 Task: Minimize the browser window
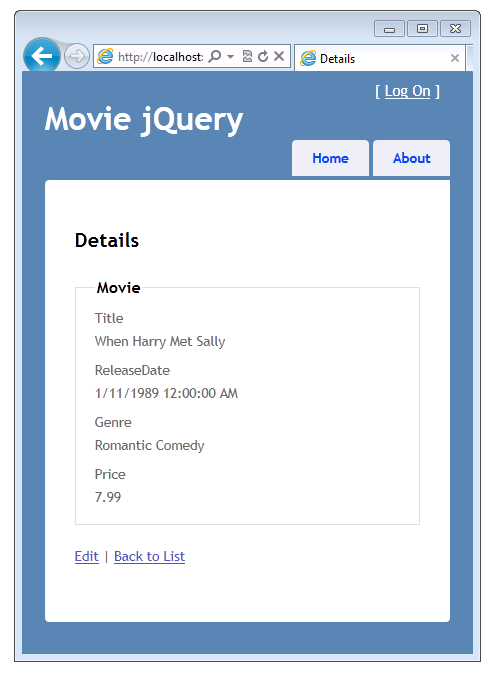[x=389, y=29]
